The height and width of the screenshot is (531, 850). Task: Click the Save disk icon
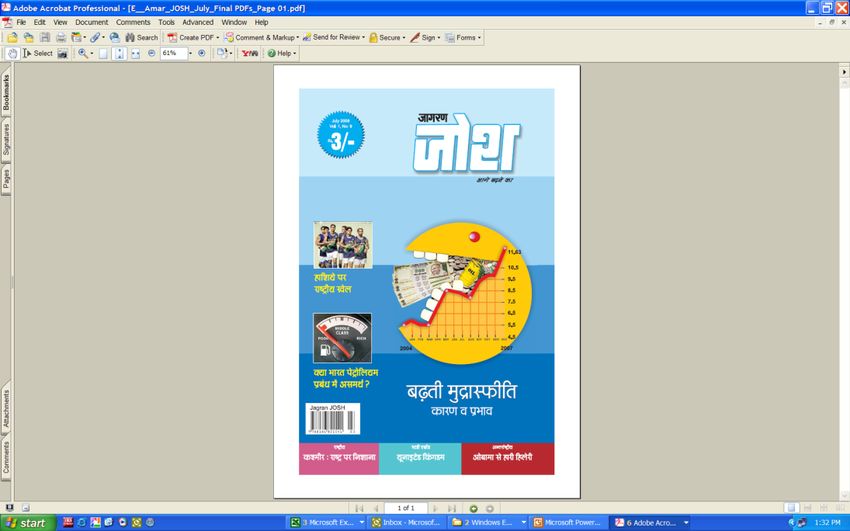(x=45, y=37)
